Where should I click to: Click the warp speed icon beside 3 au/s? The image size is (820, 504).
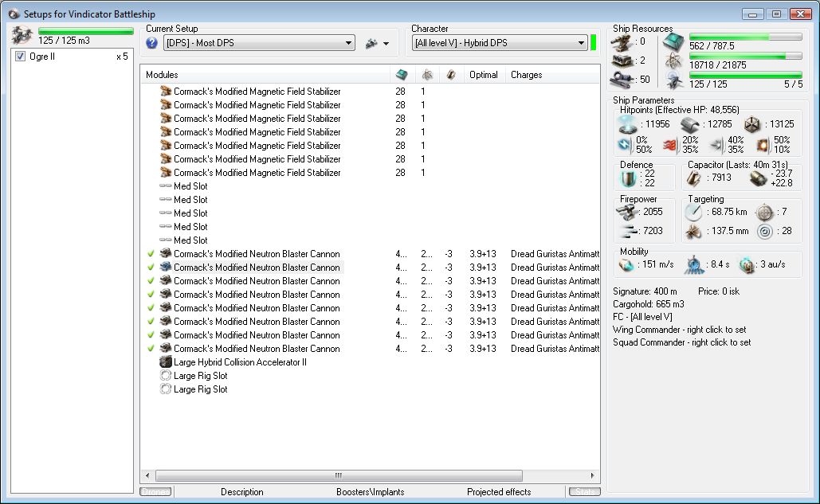[747, 265]
